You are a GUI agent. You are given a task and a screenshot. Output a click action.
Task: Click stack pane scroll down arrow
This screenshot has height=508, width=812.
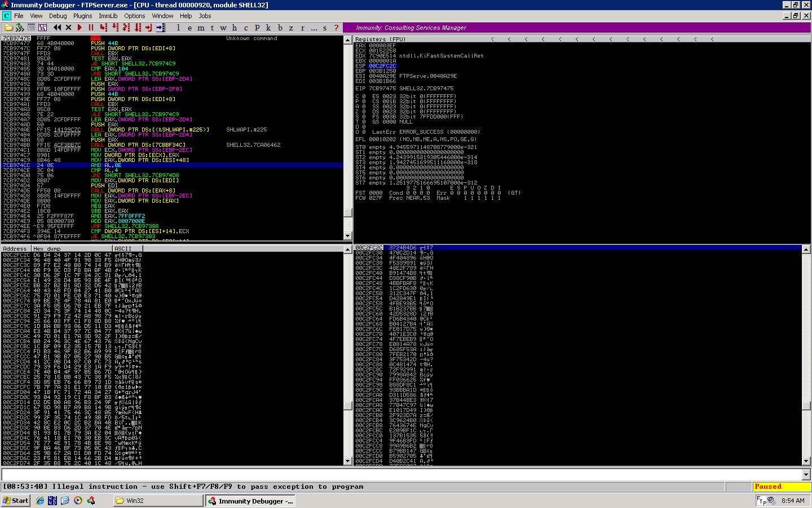pyautogui.click(x=806, y=461)
